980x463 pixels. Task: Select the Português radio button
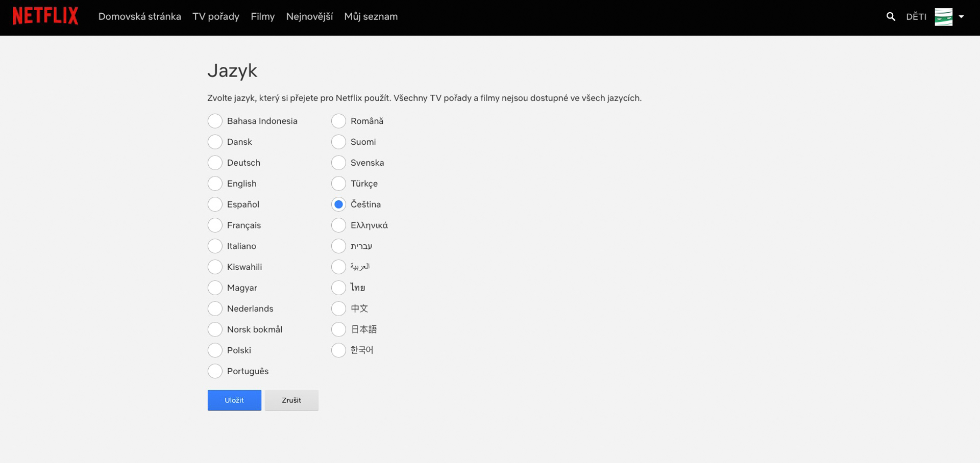[x=215, y=372]
